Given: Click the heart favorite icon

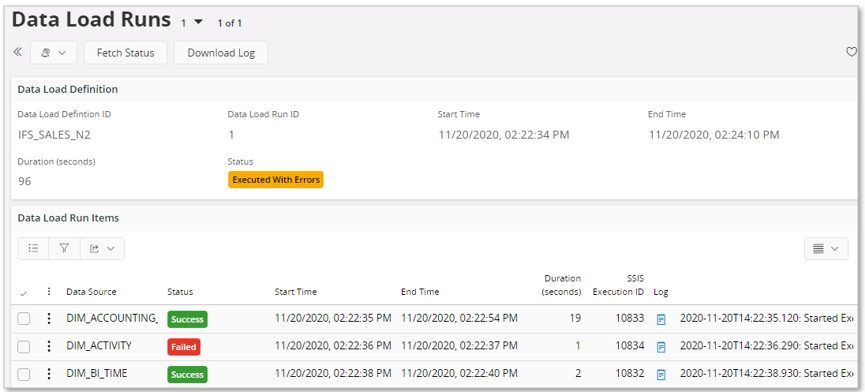Looking at the screenshot, I should pos(851,52).
